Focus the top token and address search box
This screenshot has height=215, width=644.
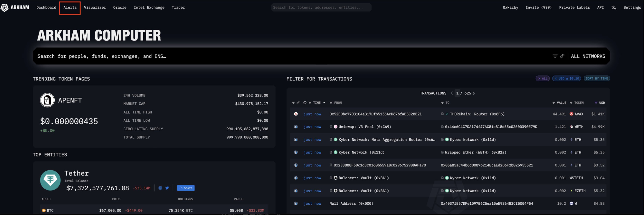pyautogui.click(x=321, y=8)
